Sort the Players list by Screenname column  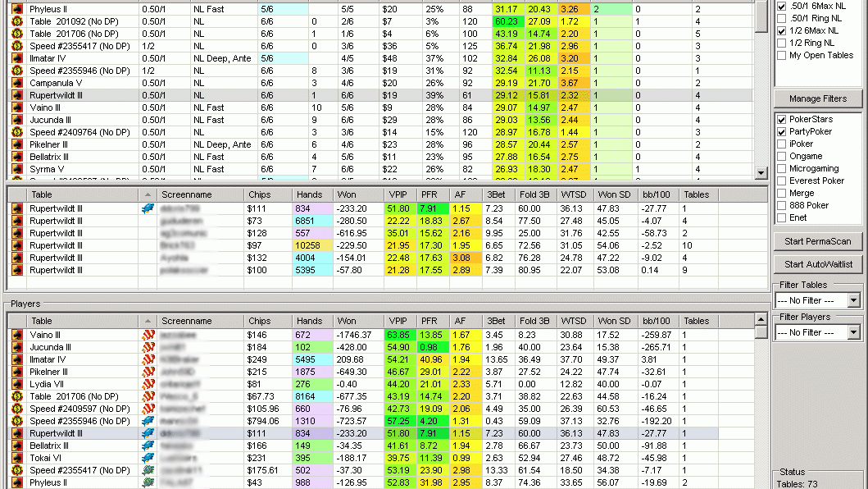(x=200, y=321)
